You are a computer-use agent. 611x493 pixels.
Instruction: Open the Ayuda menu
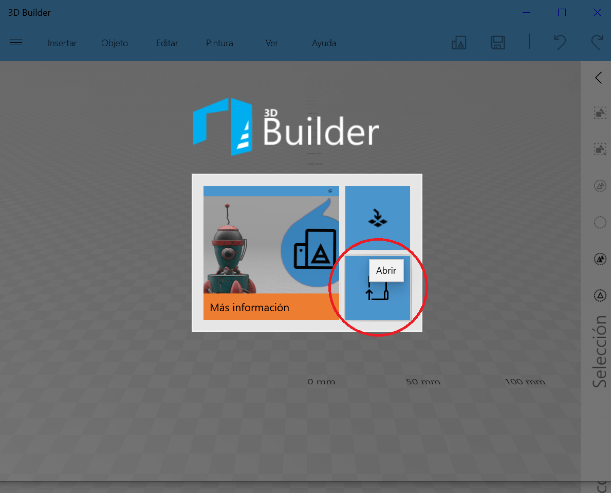[324, 43]
